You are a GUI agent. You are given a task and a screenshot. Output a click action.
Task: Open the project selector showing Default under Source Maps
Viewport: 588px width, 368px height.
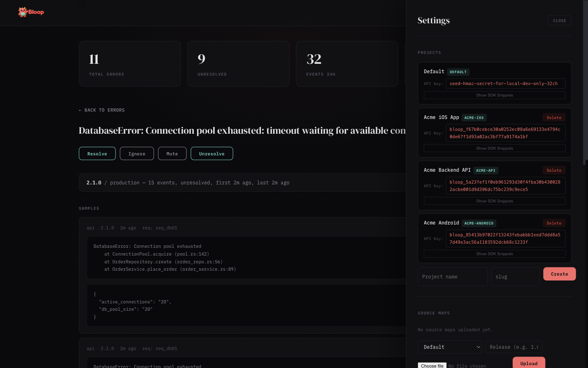point(450,347)
